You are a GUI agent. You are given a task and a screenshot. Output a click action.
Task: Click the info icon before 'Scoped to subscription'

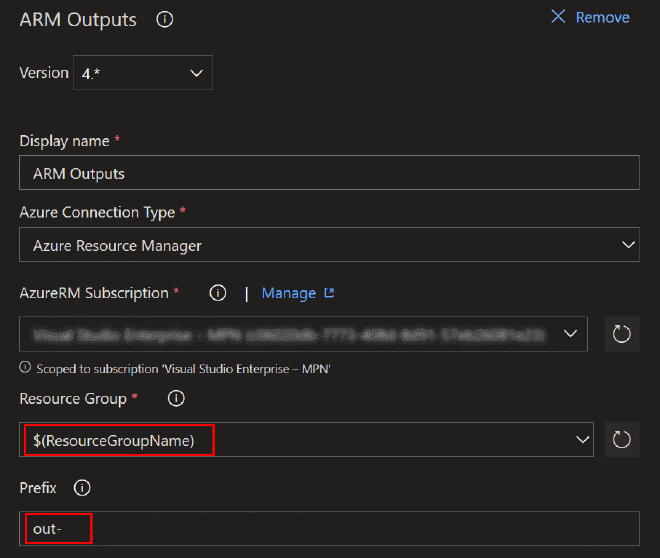click(25, 368)
